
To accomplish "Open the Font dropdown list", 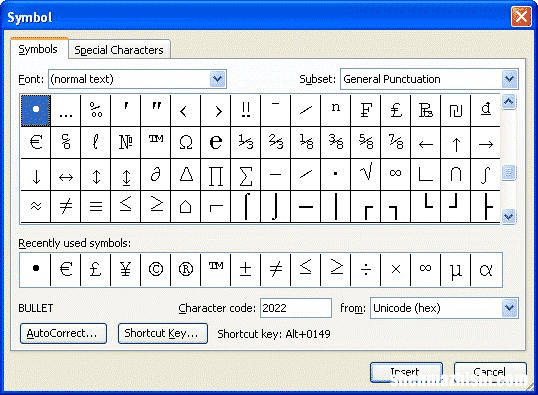I will click(218, 79).
